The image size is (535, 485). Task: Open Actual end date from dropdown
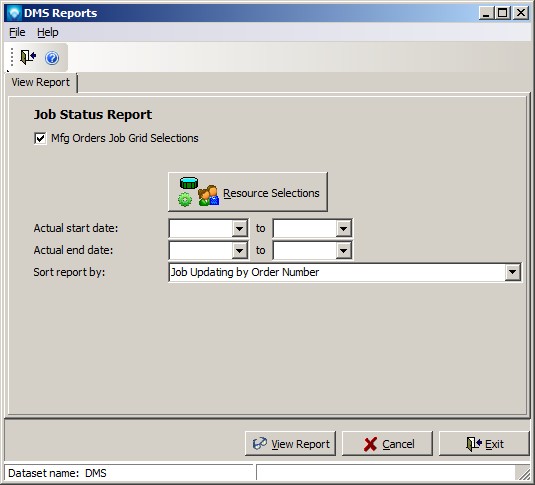[x=240, y=251]
